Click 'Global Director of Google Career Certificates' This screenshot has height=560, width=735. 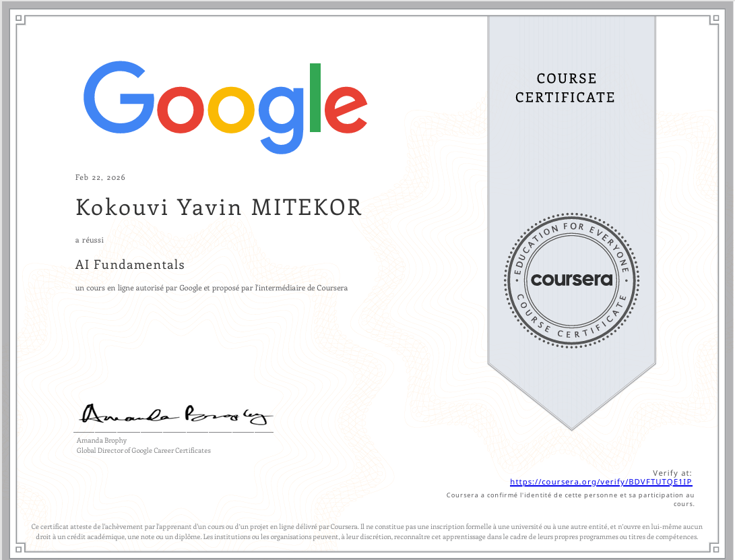tap(143, 450)
